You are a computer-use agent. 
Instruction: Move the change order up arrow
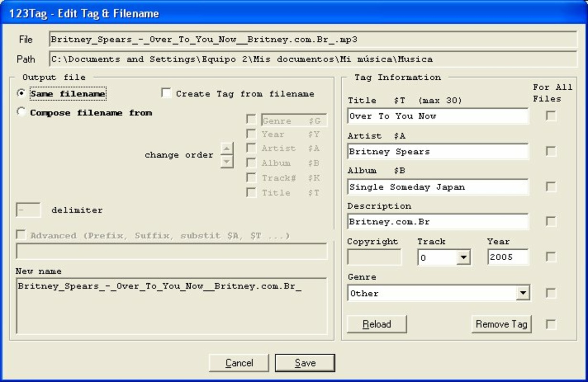click(227, 149)
